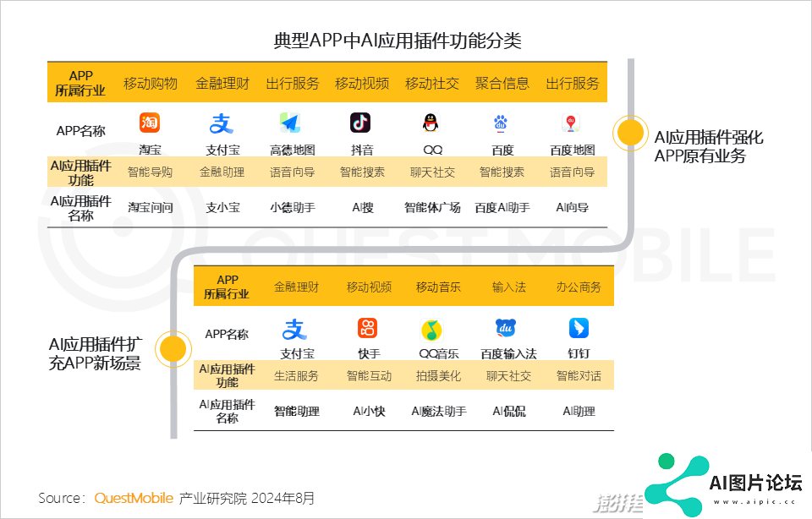This screenshot has width=812, height=519.
Task: Select the 输入法 industry header
Action: pyautogui.click(x=509, y=287)
